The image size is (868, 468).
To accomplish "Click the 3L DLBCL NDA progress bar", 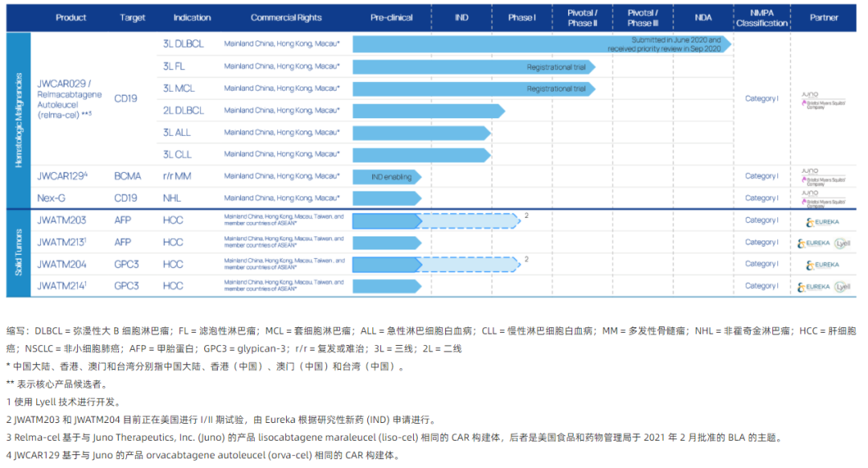I will click(542, 44).
